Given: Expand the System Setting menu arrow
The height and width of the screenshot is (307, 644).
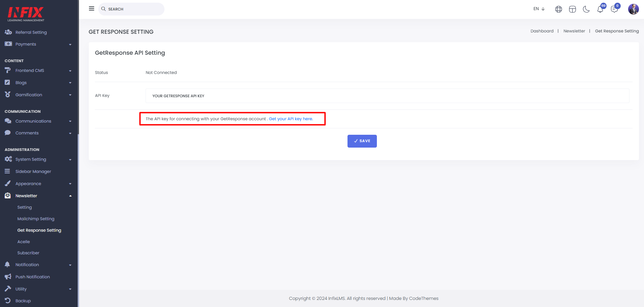Looking at the screenshot, I should [70, 160].
